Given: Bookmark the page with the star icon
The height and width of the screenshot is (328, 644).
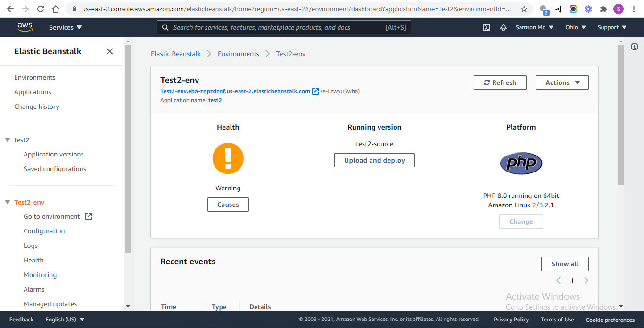Looking at the screenshot, I should (524, 8).
